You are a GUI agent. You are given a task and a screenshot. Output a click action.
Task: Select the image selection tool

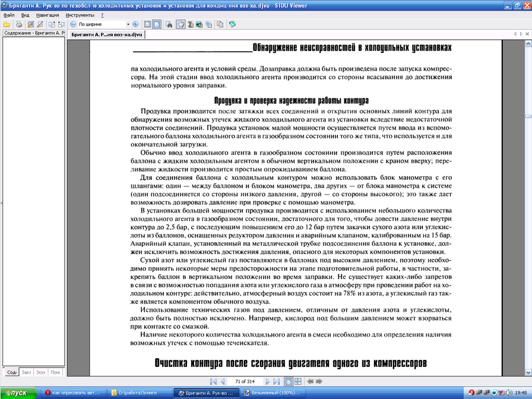point(199,24)
